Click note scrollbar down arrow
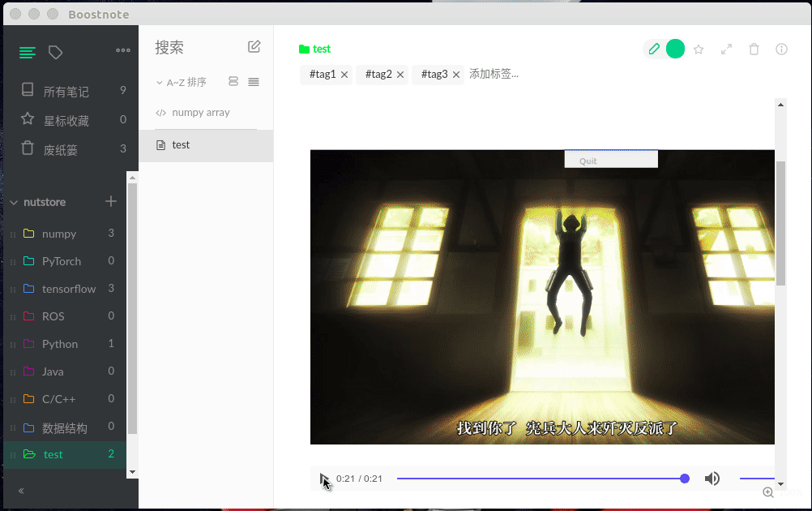812x511 pixels. pyautogui.click(x=780, y=484)
